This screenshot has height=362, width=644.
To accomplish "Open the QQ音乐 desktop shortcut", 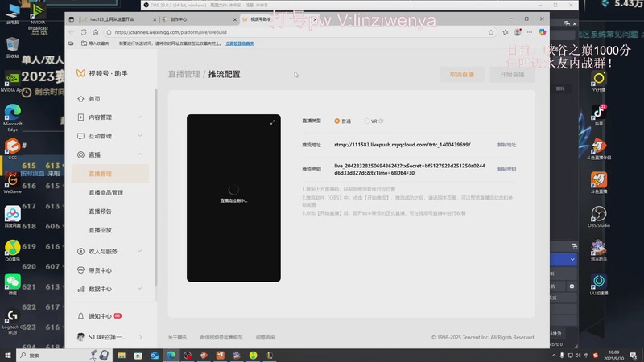I will (x=13, y=250).
